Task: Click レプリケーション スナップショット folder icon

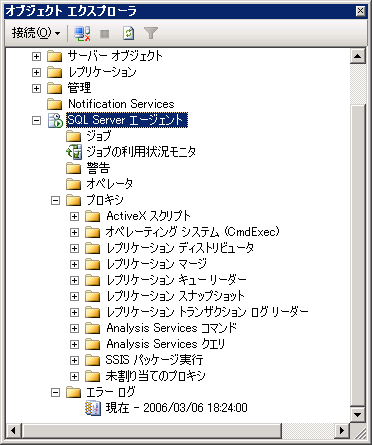Action: 92,296
